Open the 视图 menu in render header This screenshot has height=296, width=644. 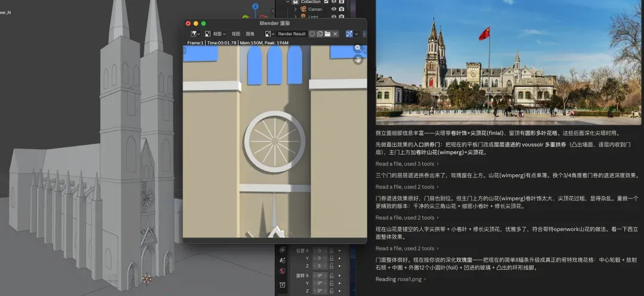236,33
